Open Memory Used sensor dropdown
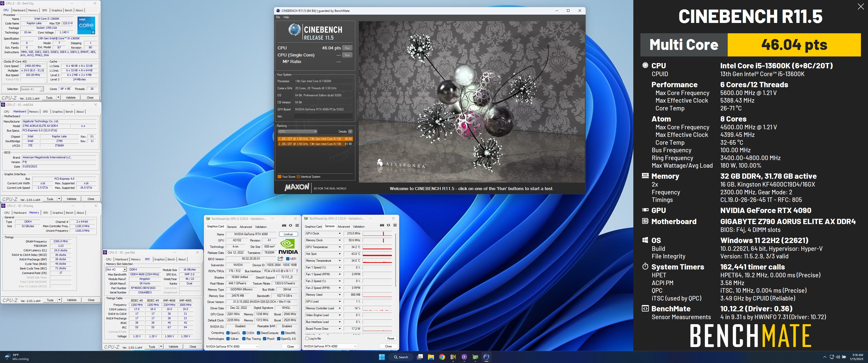 [x=339, y=295]
